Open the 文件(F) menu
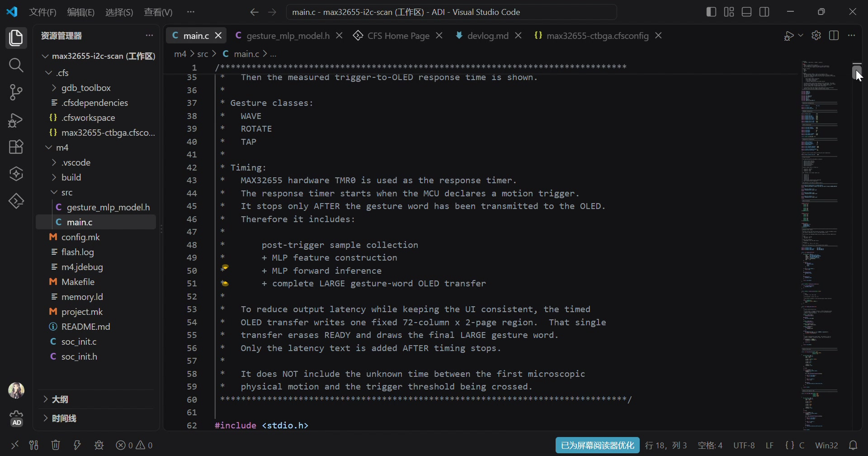 pyautogui.click(x=43, y=12)
